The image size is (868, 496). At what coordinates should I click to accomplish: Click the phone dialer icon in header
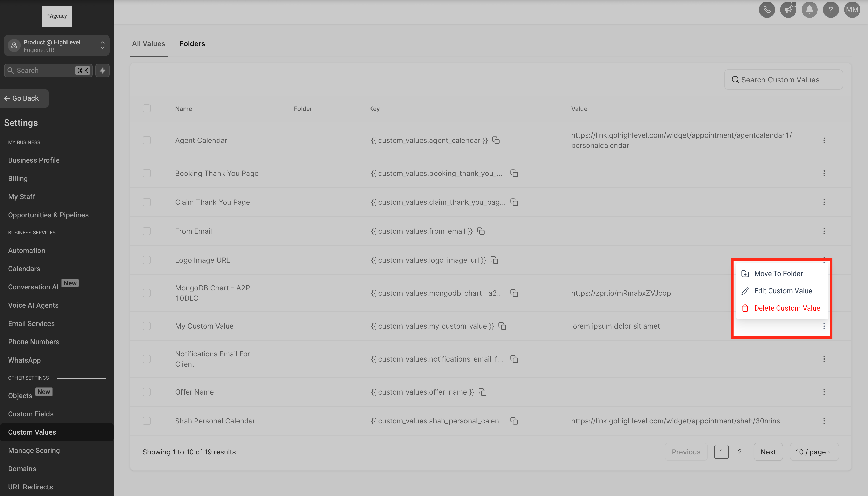766,10
